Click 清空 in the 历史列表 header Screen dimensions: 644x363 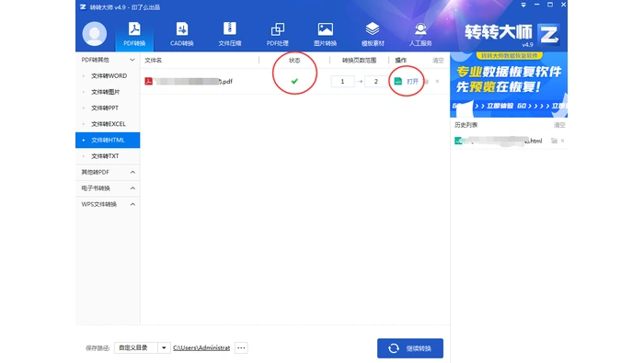coord(559,125)
